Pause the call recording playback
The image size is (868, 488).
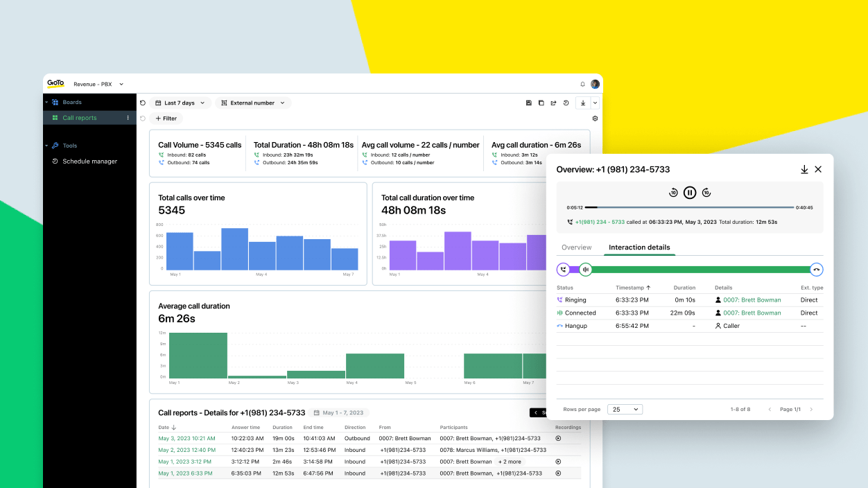(x=690, y=193)
